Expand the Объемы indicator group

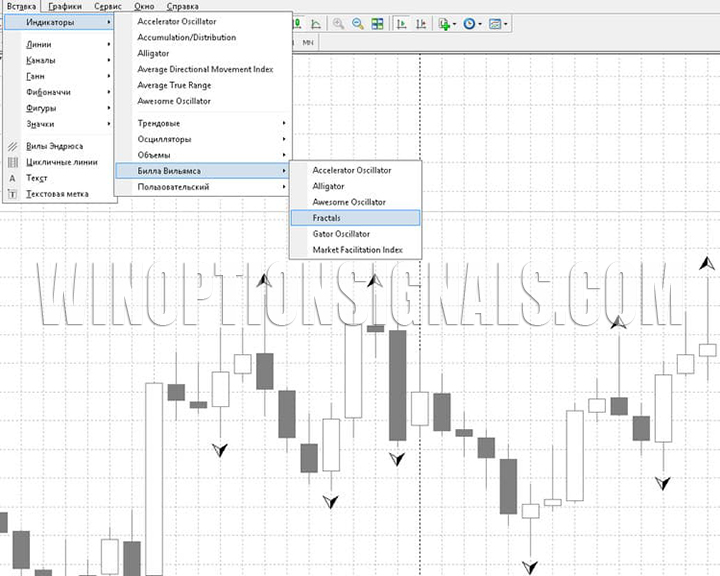click(x=202, y=155)
